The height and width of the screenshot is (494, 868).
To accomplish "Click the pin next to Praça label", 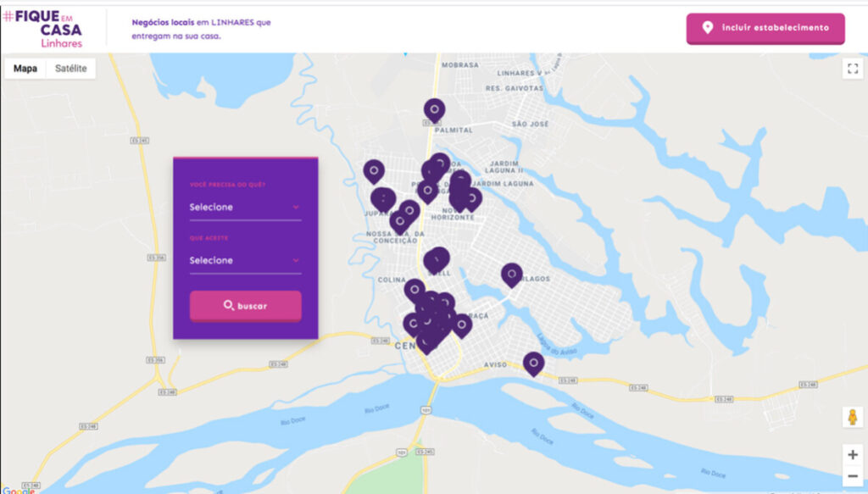I will (x=461, y=326).
